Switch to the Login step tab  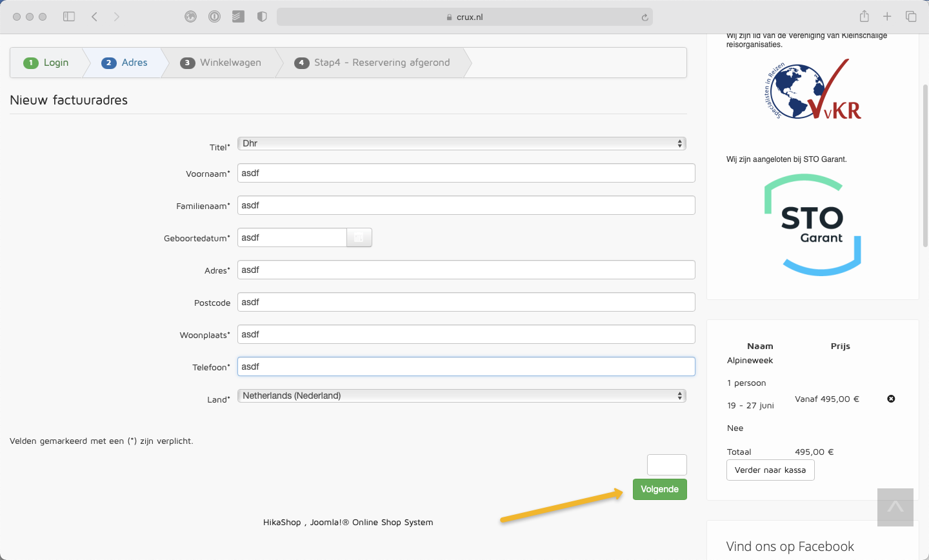point(47,63)
